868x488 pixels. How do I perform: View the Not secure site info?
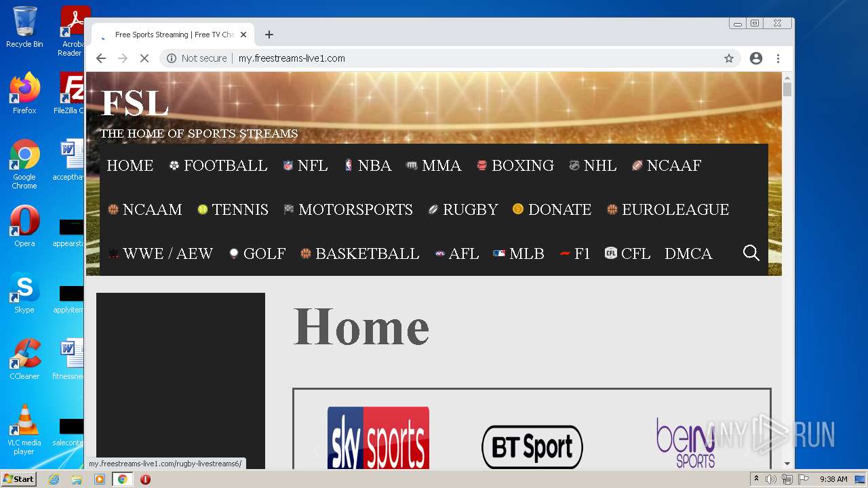pos(197,58)
